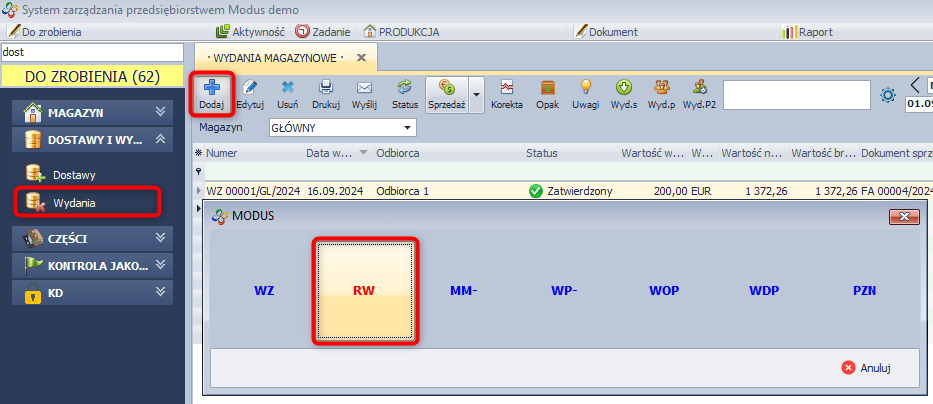Click the Sprzedaż coins button
This screenshot has height=404, width=933.
pos(447,95)
